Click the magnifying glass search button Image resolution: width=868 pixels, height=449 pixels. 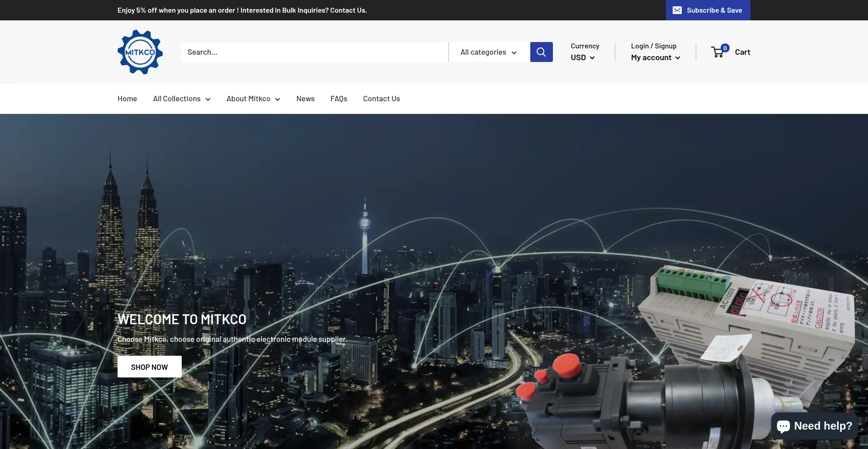click(x=541, y=52)
